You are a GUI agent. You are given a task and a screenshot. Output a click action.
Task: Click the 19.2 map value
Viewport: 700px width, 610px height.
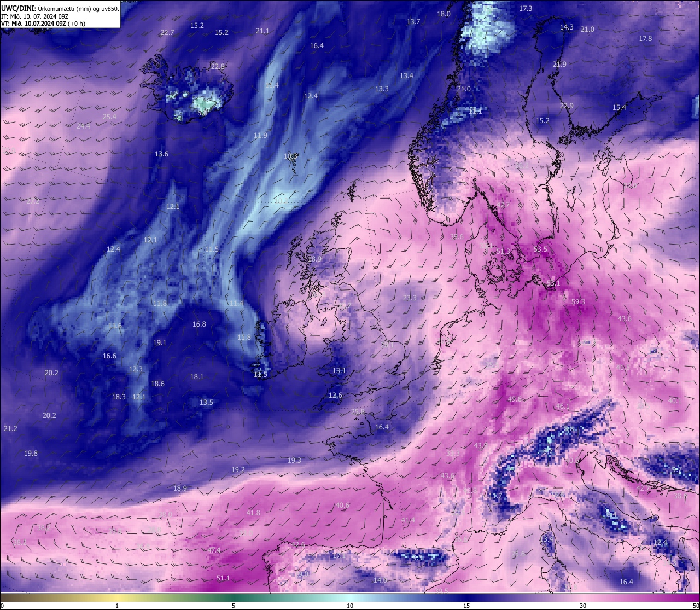(x=238, y=470)
